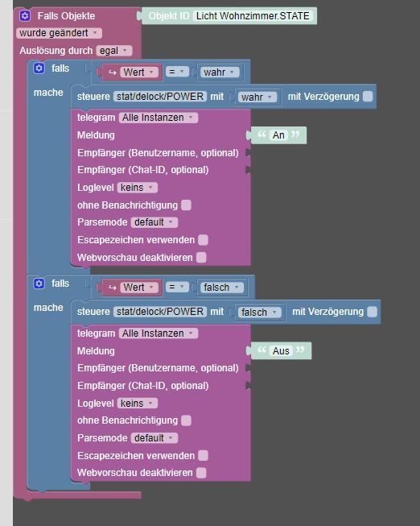Select Empfänger (Benutzername, optional) in Aus block

point(158,368)
